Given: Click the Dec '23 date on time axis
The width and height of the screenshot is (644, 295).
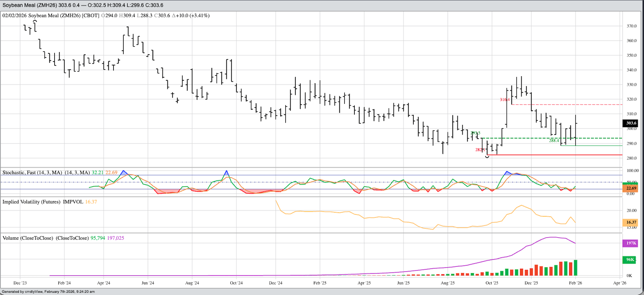Looking at the screenshot, I should pyautogui.click(x=20, y=283).
